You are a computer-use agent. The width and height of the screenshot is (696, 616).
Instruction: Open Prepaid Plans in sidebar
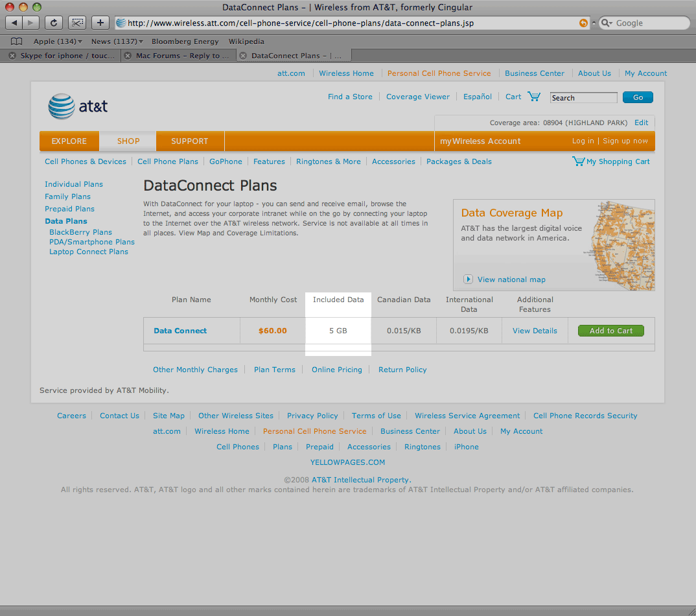click(x=69, y=209)
